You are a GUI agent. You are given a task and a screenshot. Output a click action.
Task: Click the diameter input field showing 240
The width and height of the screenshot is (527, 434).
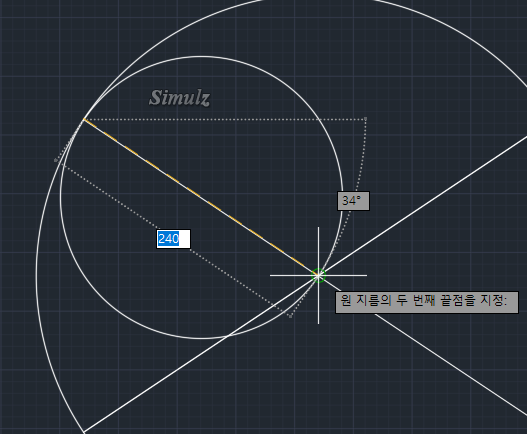click(x=173, y=239)
